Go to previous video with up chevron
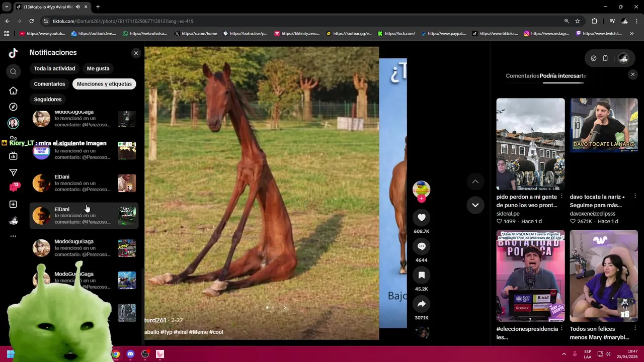644x362 pixels. click(x=475, y=182)
